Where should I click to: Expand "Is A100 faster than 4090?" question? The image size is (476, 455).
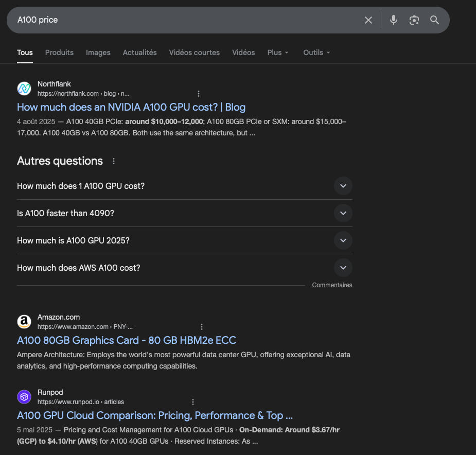[x=343, y=213]
